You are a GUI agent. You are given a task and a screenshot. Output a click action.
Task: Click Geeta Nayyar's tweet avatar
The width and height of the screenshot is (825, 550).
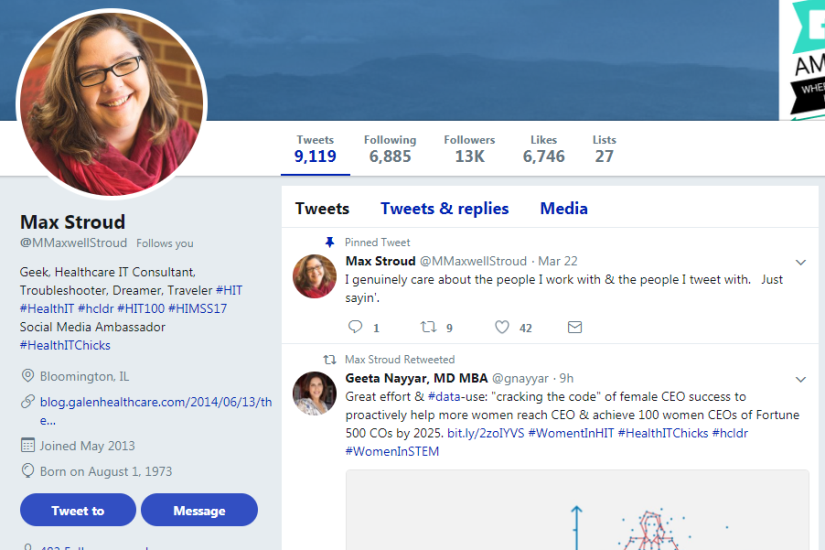point(314,393)
